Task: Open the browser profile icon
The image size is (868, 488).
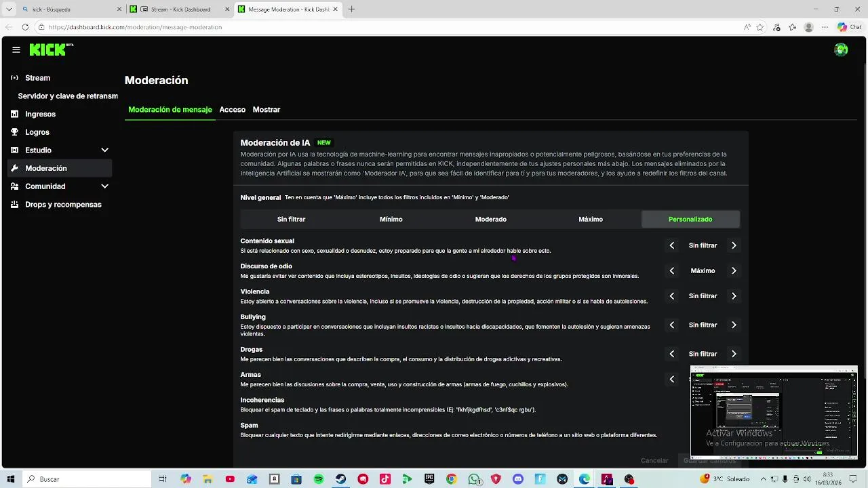Action: [808, 27]
